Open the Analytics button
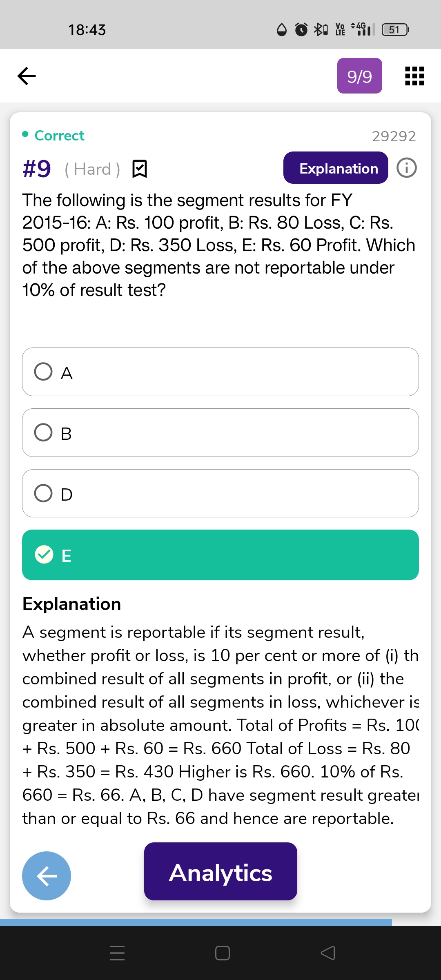Screen dimensions: 441x980 click(220, 871)
